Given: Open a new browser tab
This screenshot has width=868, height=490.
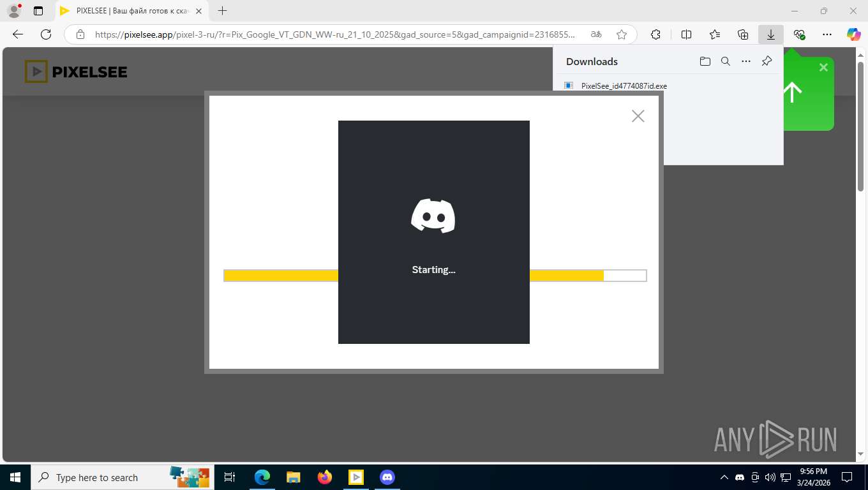Looking at the screenshot, I should click(222, 11).
